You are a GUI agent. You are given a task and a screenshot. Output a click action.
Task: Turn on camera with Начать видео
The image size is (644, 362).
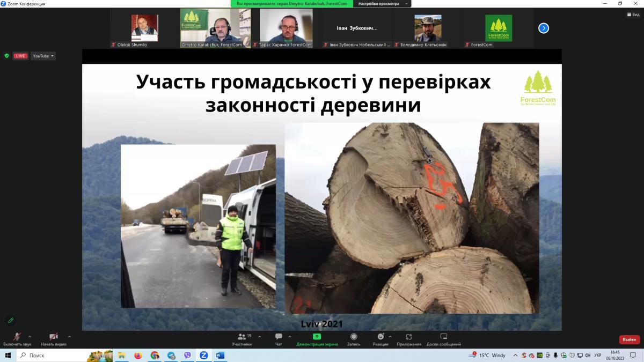pyautogui.click(x=54, y=339)
